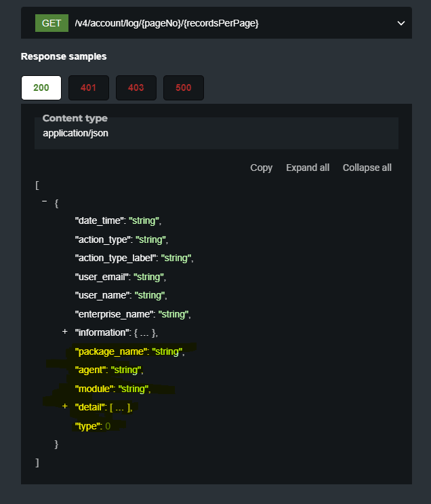Screen dimensions: 431x504
Task: Switch to the 401 response tab
Action: 88,88
